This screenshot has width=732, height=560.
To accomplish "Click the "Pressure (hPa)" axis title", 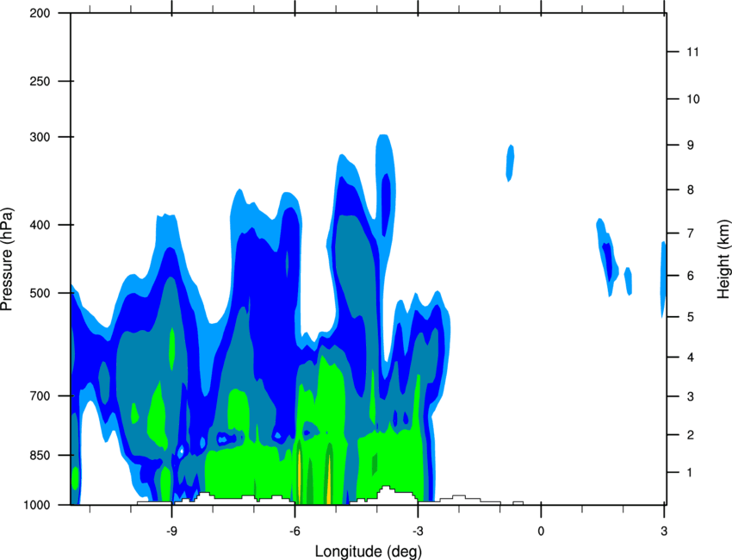I will [x=7, y=259].
